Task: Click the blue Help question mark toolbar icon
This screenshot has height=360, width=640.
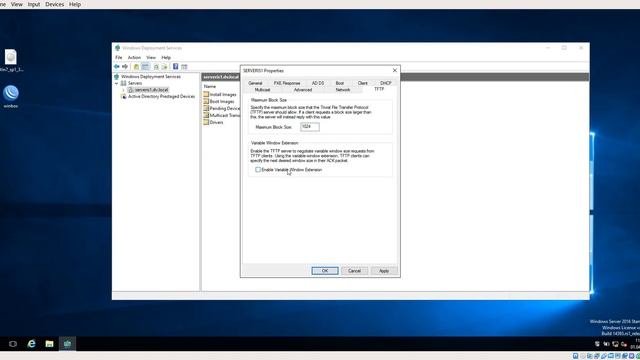Action: click(x=176, y=67)
